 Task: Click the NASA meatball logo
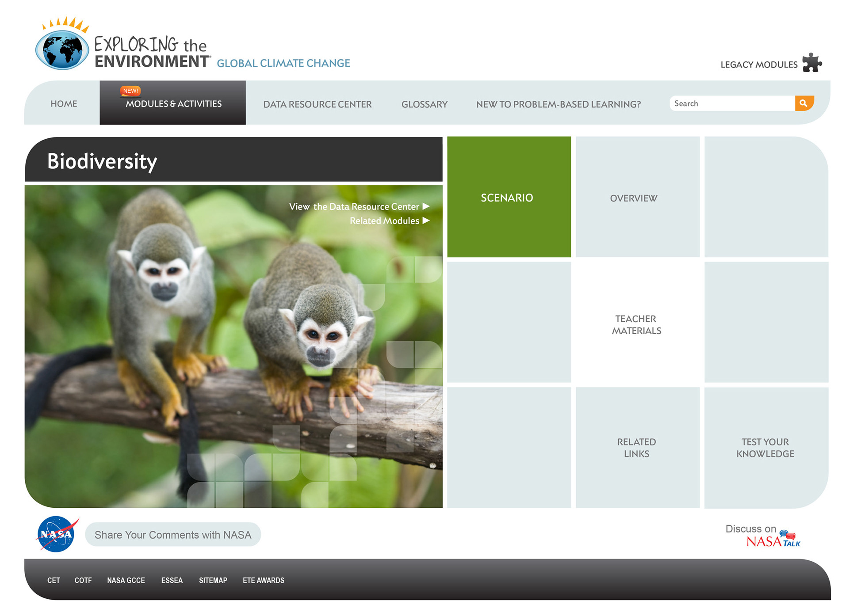click(57, 534)
